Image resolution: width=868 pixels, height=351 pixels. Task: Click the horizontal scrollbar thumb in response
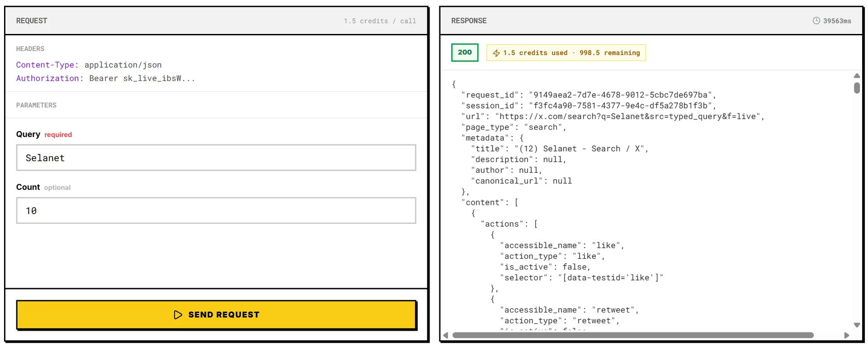[633, 335]
